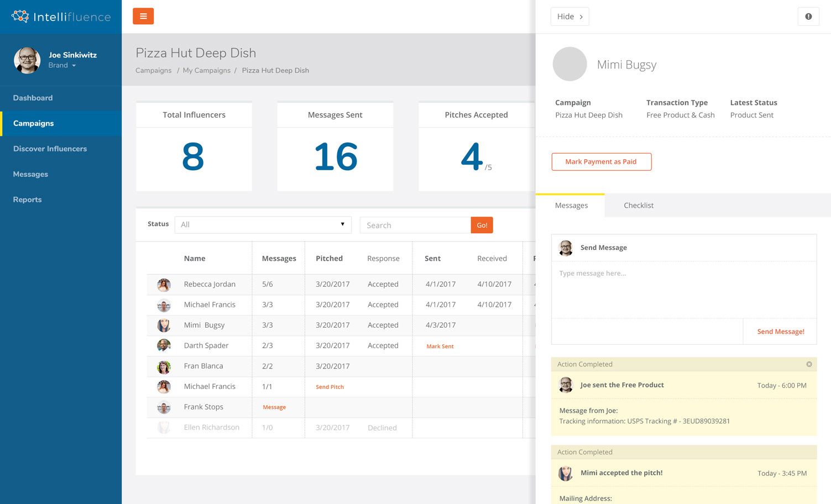Click Send Message! button

780,332
